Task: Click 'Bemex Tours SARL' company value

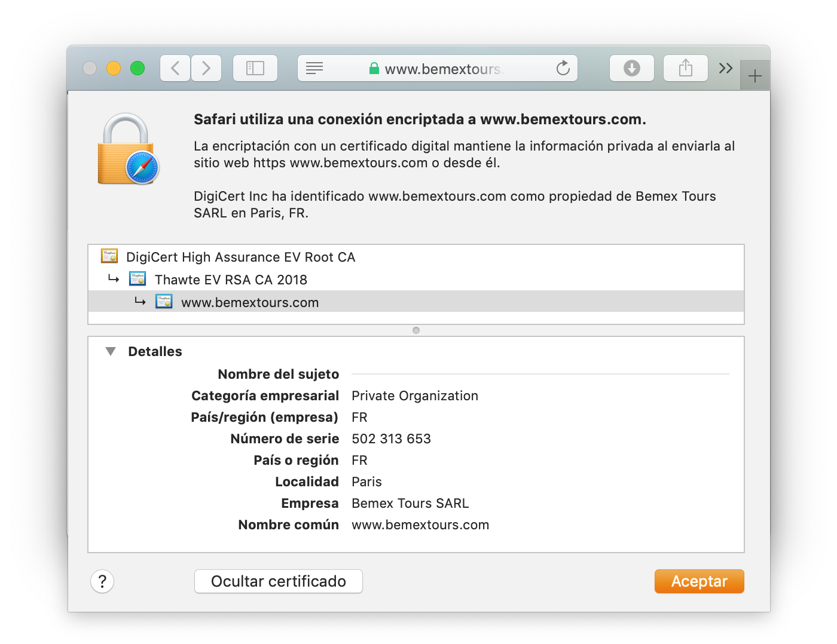Action: click(x=410, y=503)
